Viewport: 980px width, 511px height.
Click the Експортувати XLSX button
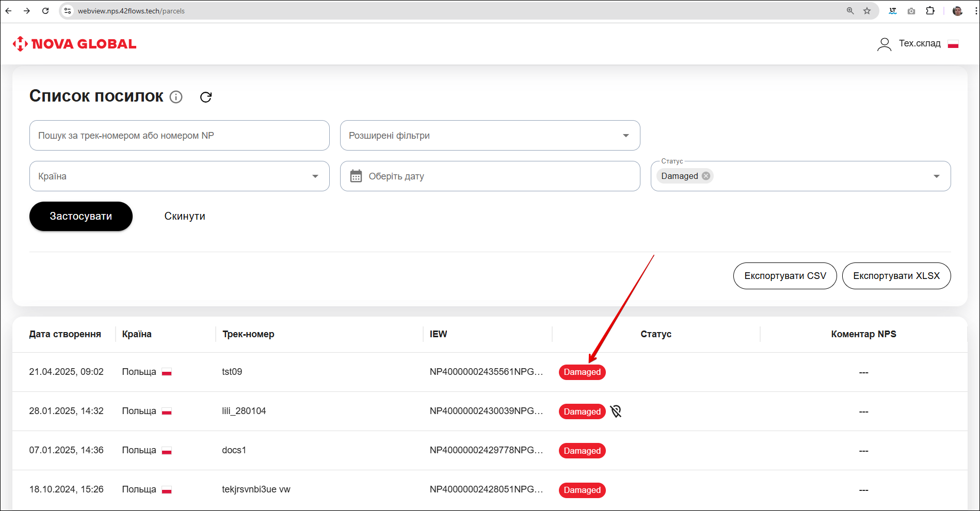896,276
